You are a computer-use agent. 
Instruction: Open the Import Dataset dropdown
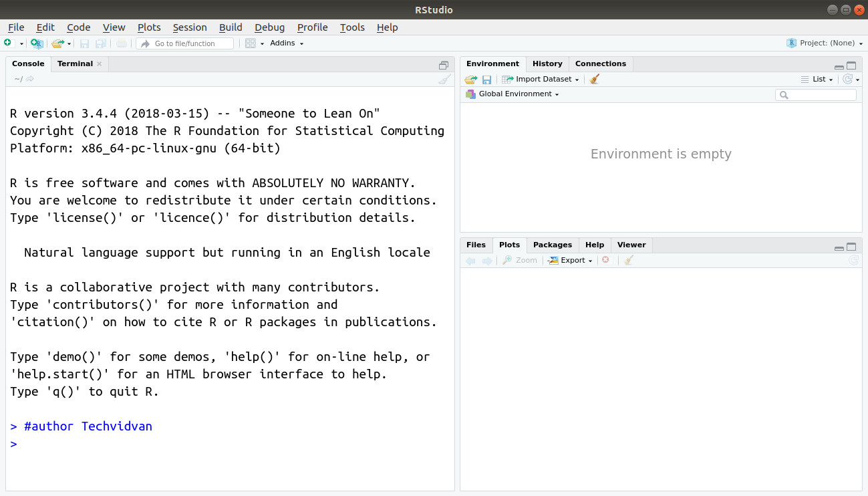pyautogui.click(x=540, y=79)
